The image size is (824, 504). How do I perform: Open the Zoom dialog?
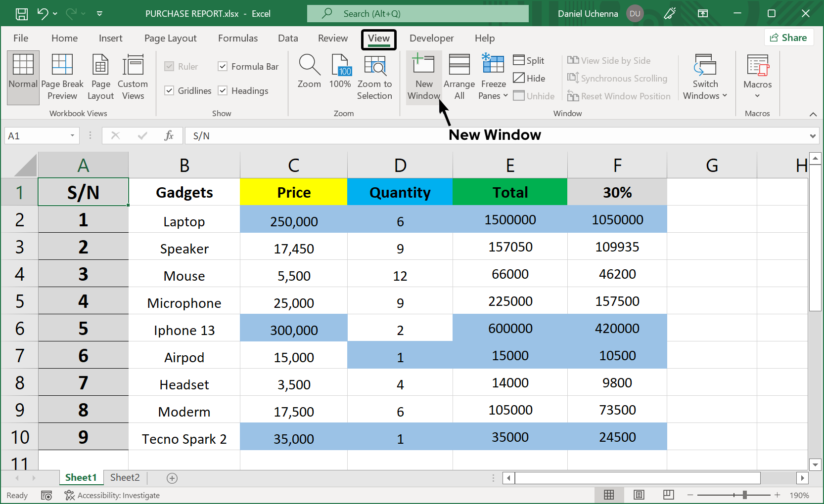pos(309,77)
